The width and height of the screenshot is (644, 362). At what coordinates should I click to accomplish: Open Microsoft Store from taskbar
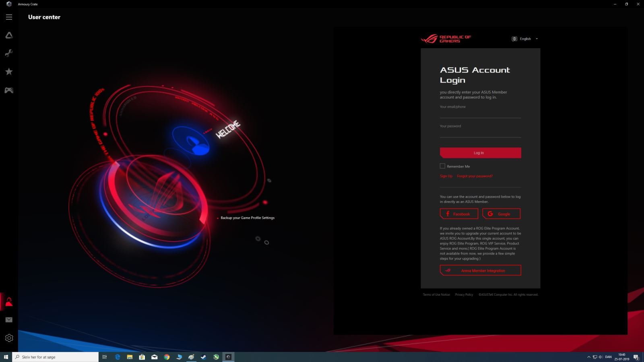pos(142,357)
